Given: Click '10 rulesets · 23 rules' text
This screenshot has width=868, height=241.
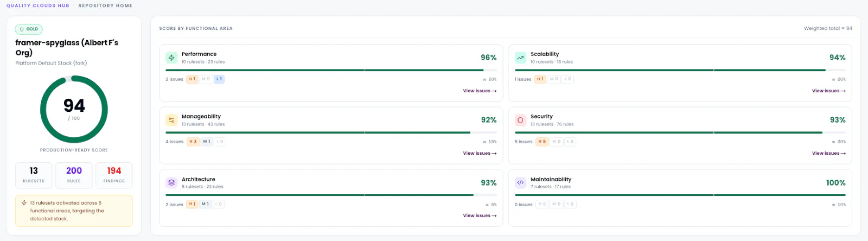Looking at the screenshot, I should [x=203, y=62].
